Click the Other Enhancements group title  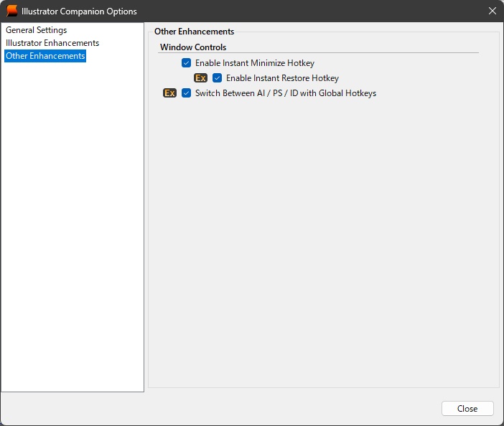coord(194,32)
